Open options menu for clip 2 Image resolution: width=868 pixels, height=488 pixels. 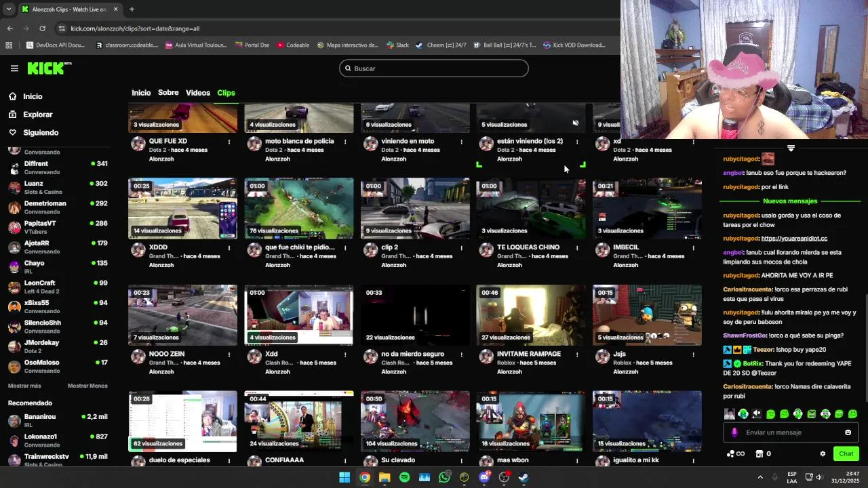(461, 248)
